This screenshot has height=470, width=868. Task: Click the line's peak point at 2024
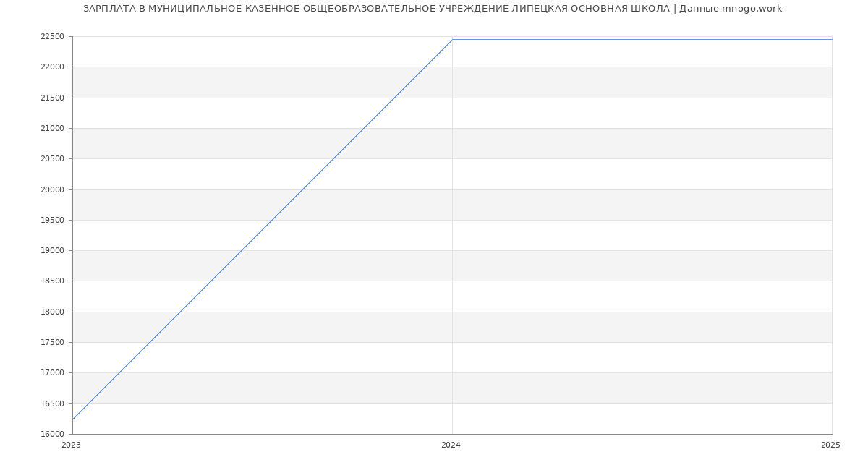click(452, 40)
